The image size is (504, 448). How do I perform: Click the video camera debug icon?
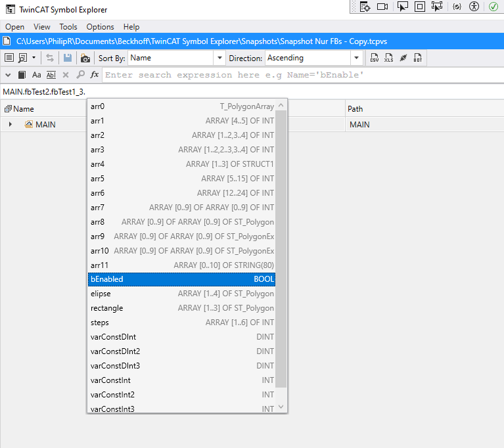tap(382, 7)
